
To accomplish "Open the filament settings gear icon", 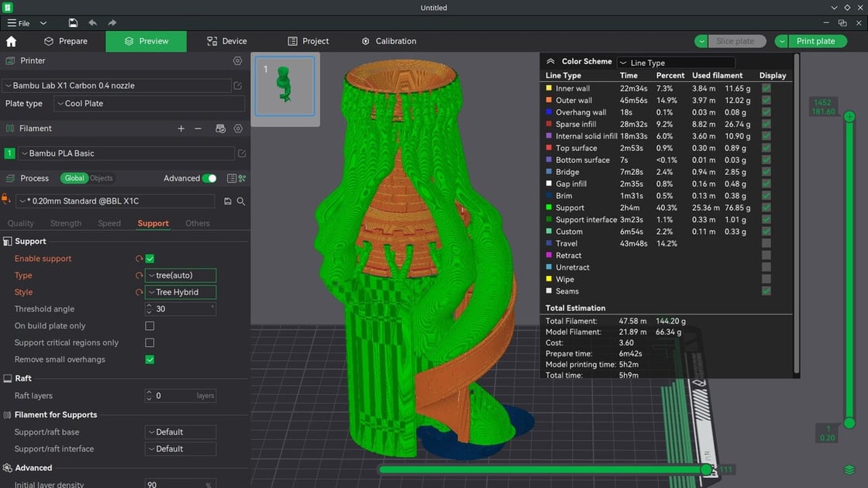I will click(238, 129).
